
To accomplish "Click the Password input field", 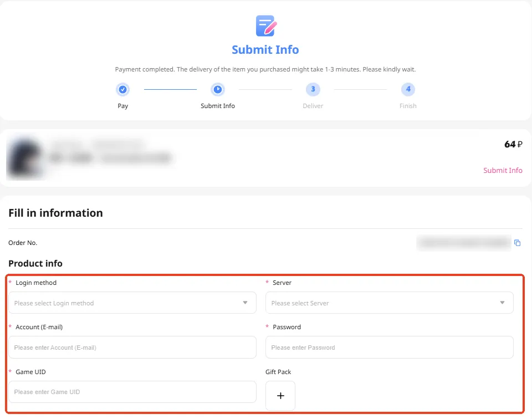I will click(x=390, y=348).
